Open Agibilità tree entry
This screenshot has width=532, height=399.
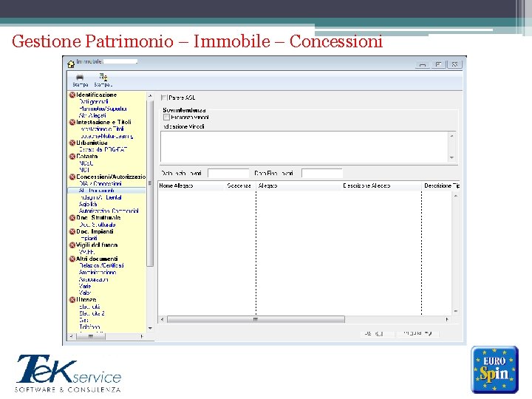[x=88, y=204]
